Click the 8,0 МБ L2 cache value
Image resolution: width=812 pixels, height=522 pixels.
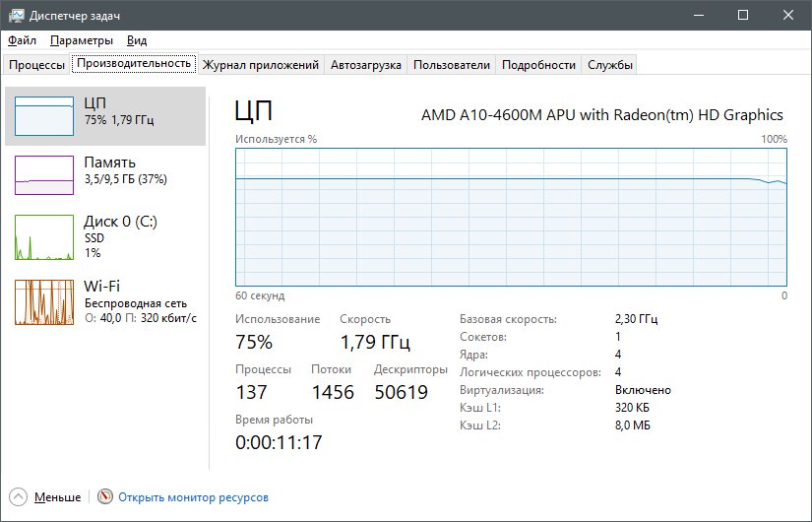pos(632,425)
